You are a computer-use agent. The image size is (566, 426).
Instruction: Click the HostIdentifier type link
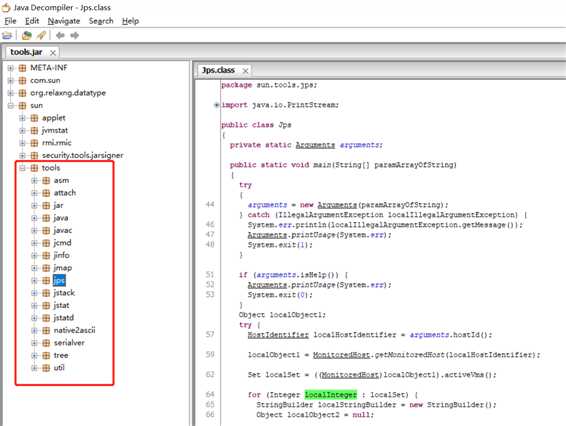pos(278,335)
